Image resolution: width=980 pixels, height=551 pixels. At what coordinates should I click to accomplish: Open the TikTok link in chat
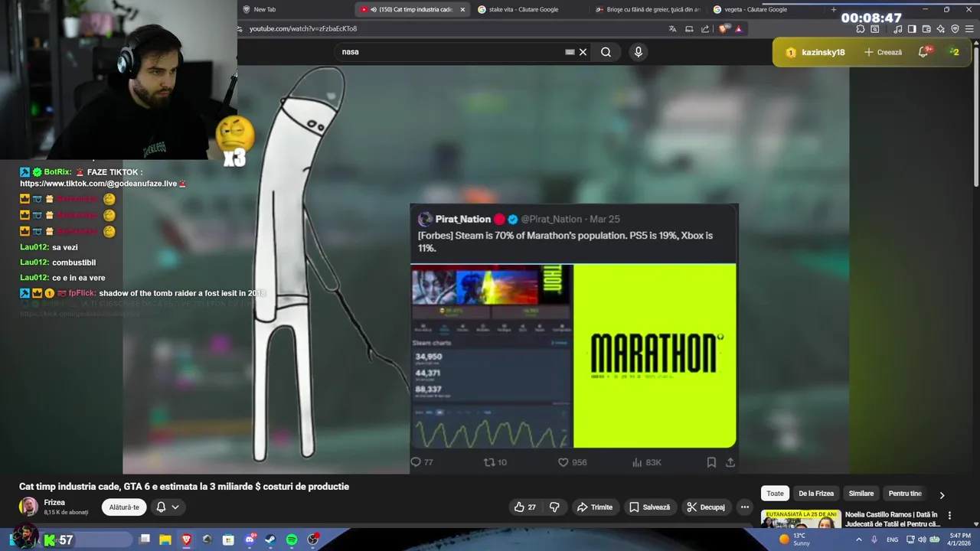coord(99,184)
